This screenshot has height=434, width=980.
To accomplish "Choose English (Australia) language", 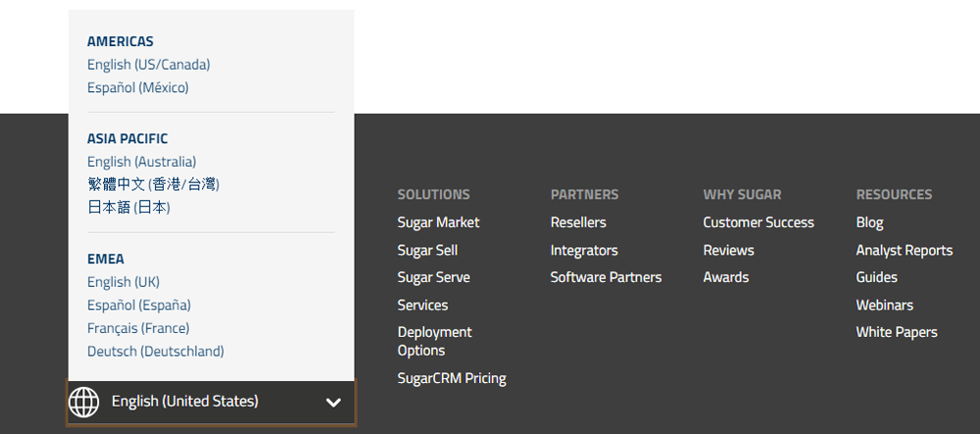I will tap(142, 162).
